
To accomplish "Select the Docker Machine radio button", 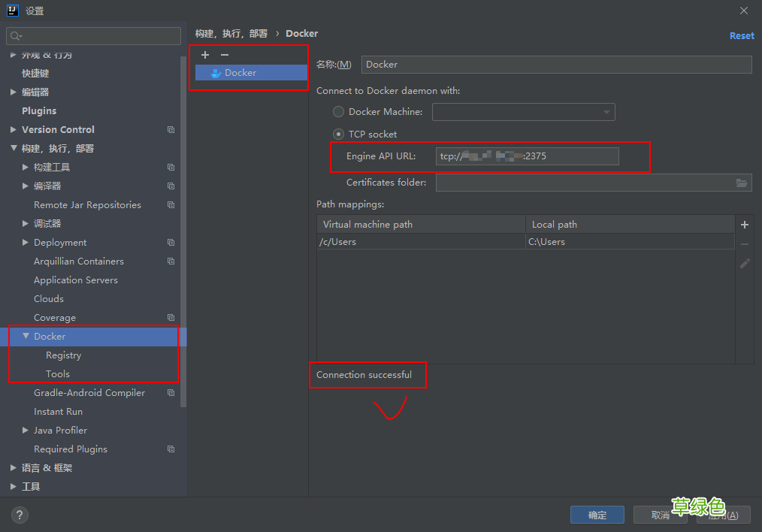I will point(339,112).
